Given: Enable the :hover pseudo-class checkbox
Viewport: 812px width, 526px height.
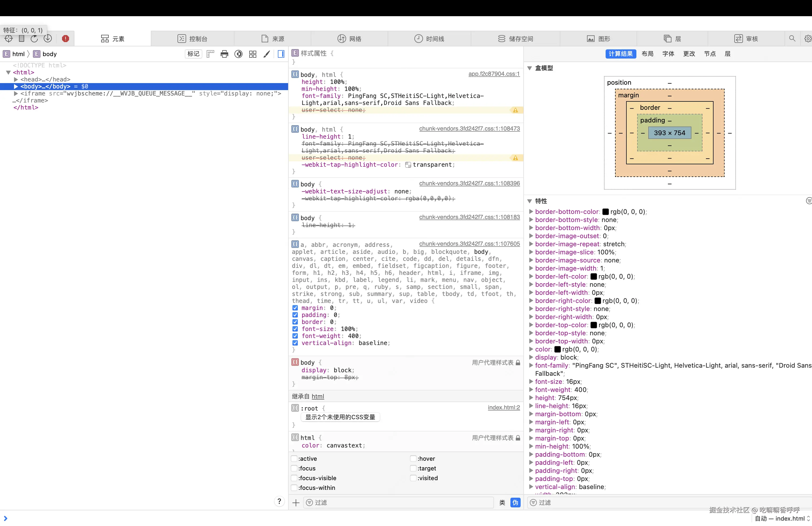Looking at the screenshot, I should (x=413, y=459).
